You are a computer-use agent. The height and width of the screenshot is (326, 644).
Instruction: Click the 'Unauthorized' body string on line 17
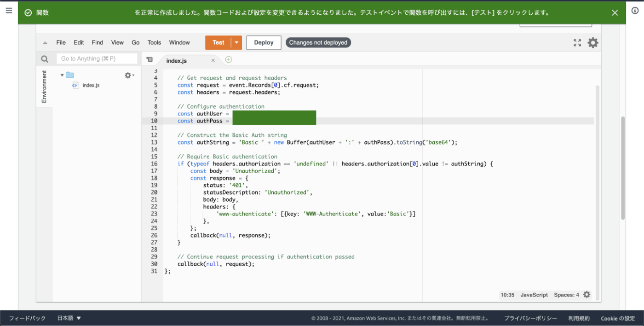coord(255,171)
